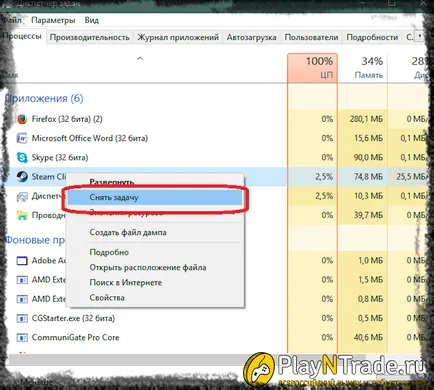Viewport: 434px width, 390px height.
Task: Collapse the Приложения (6) group header
Action: [x=44, y=98]
